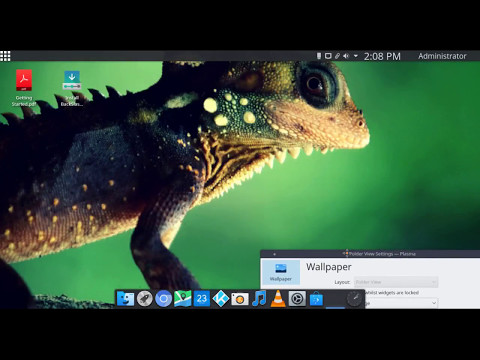
Task: Launch VLC media player from dock
Action: pos(278,298)
